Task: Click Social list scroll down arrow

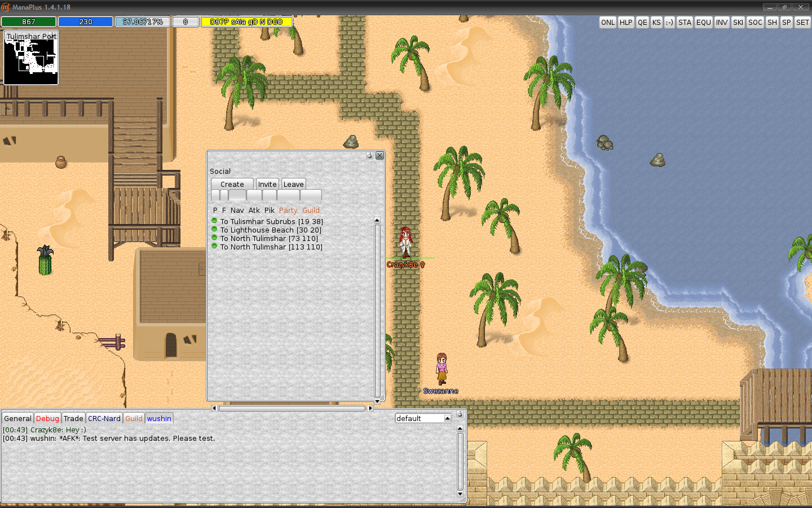Action: [377, 400]
